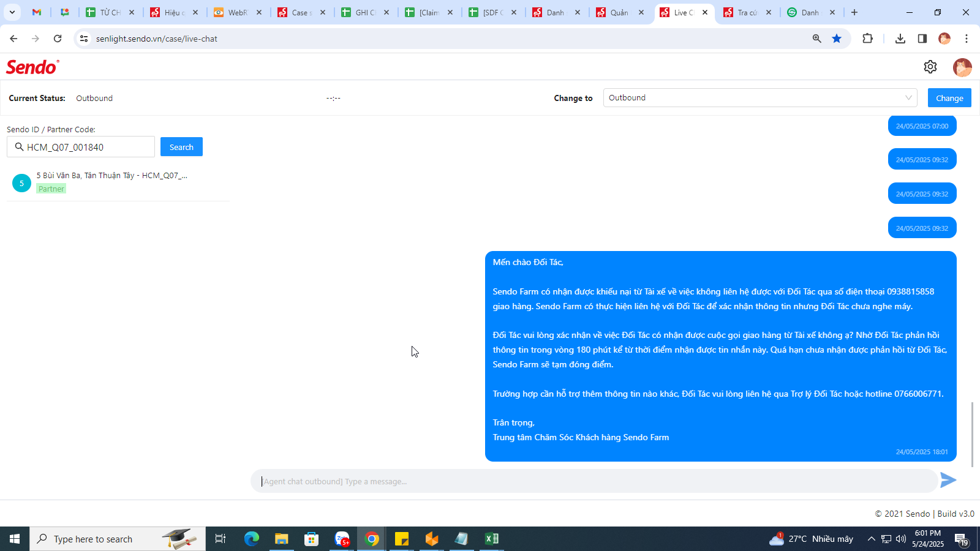Open the settings gear icon in Sendo header
This screenshot has height=551, width=980.
930,67
